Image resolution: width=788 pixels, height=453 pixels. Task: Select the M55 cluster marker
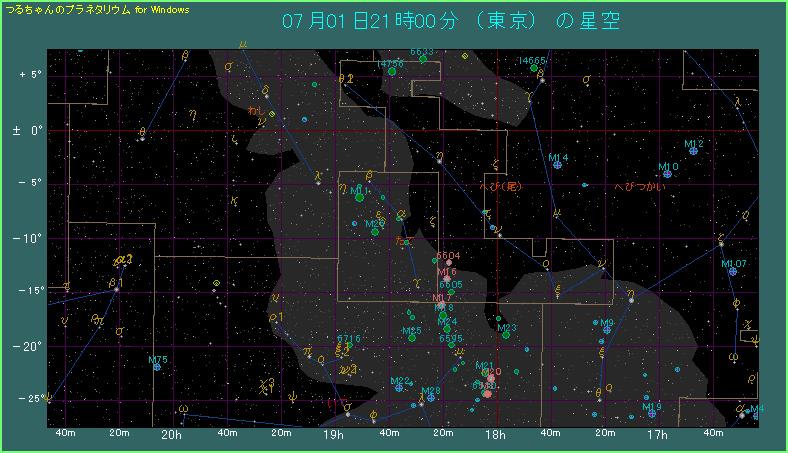coord(411,338)
